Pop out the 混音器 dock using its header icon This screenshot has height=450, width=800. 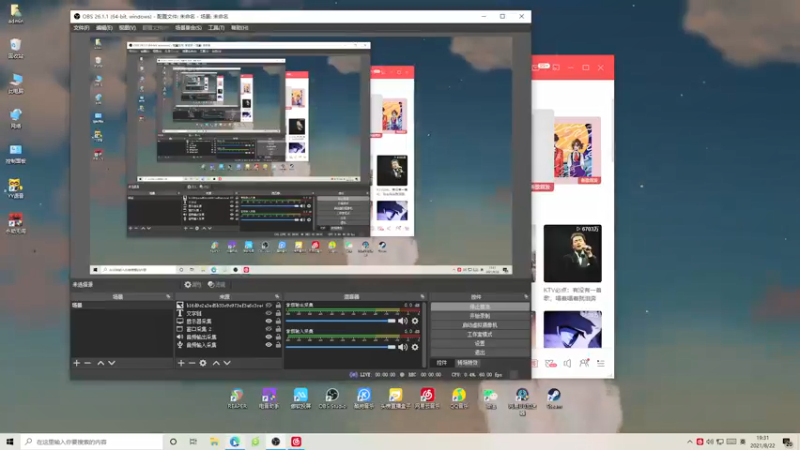pos(422,296)
